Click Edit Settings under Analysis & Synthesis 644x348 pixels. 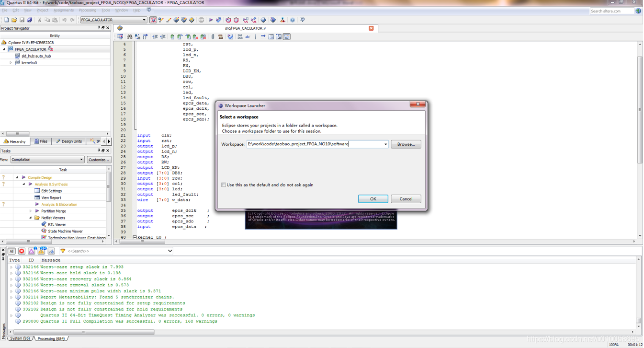pyautogui.click(x=51, y=191)
